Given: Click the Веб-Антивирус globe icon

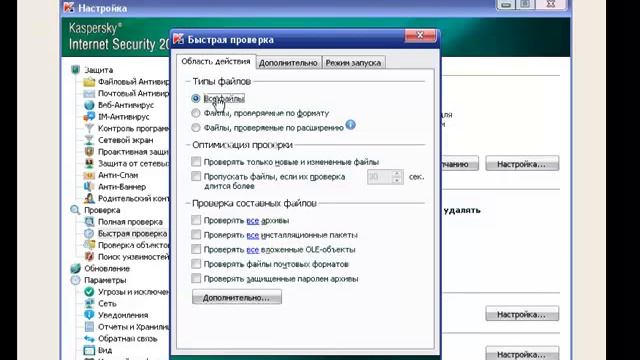Looking at the screenshot, I should pos(89,105).
